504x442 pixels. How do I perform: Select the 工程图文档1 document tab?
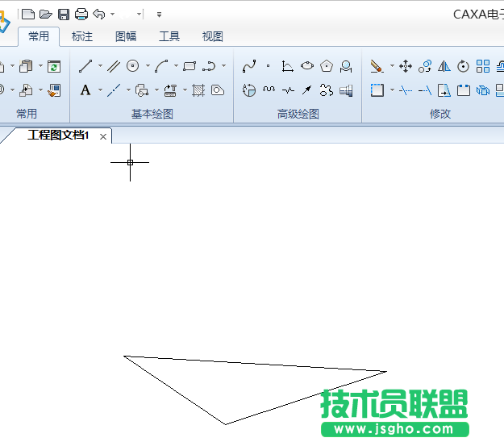58,135
